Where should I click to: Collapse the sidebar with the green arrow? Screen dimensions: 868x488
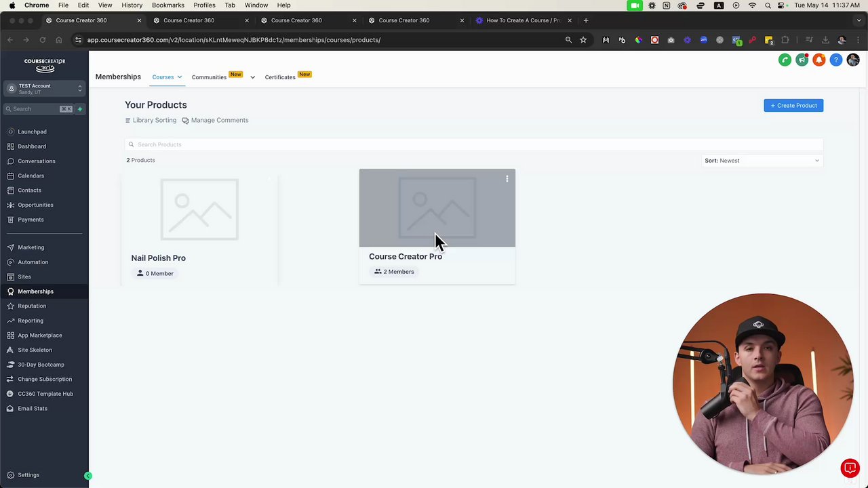pyautogui.click(x=87, y=476)
